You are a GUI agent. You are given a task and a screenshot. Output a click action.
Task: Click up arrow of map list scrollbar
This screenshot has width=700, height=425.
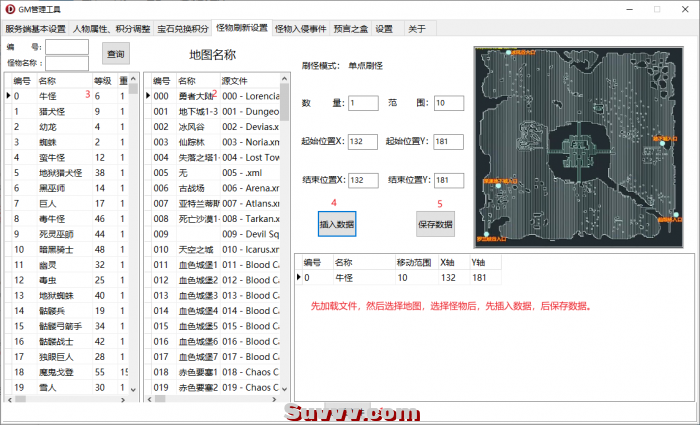pyautogui.click(x=284, y=79)
